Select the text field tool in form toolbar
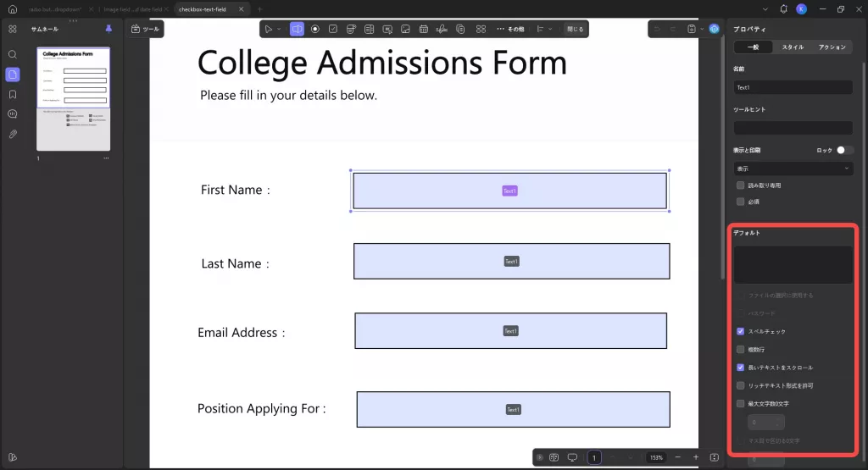This screenshot has width=868, height=470. 298,30
